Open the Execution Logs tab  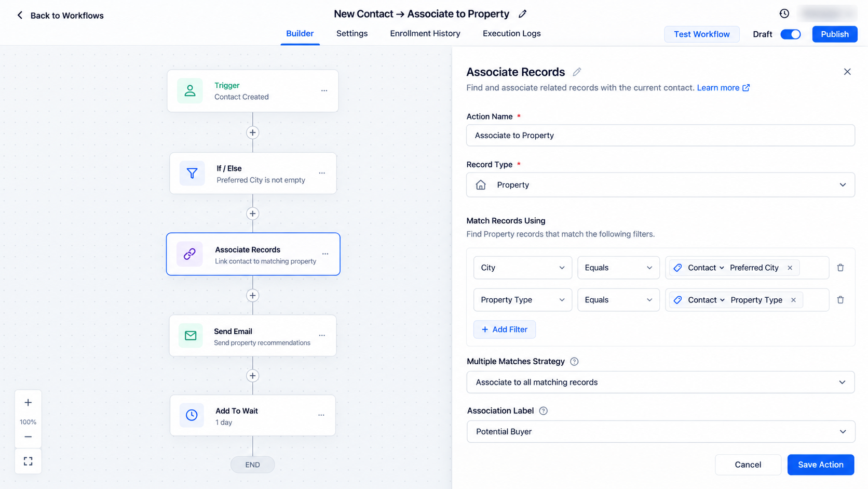click(x=512, y=34)
